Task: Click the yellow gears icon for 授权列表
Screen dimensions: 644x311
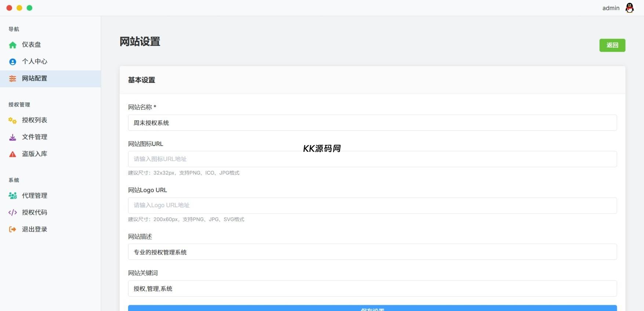Action: click(13, 120)
